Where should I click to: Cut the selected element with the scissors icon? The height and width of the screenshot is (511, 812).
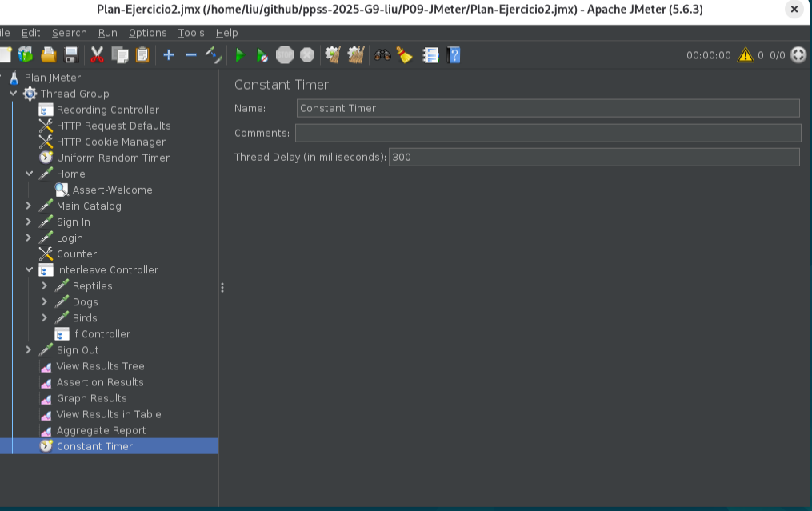(97, 55)
